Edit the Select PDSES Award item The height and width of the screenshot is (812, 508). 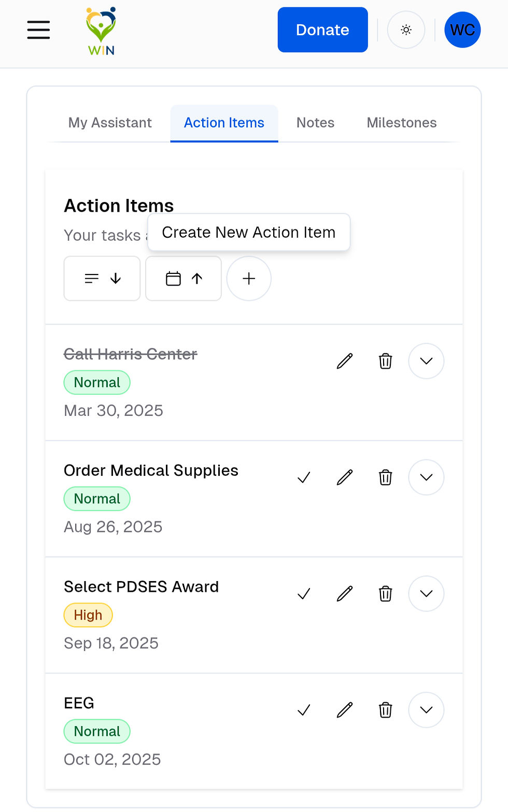tap(345, 593)
